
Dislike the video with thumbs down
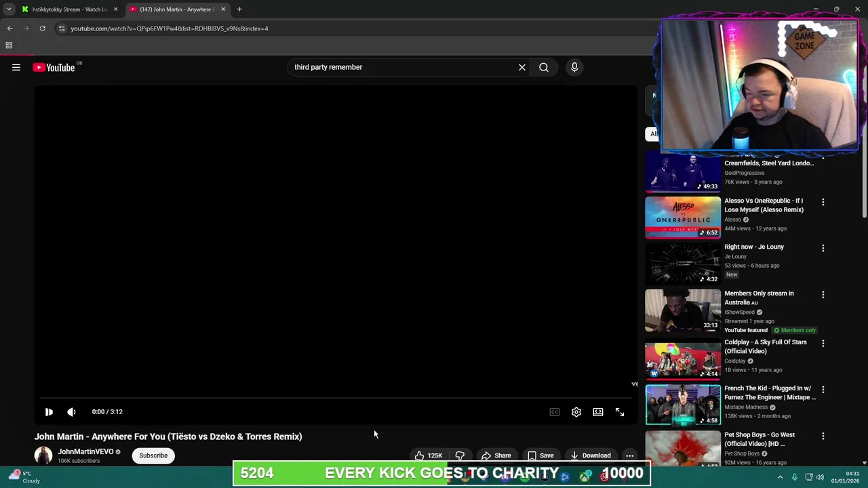pyautogui.click(x=460, y=455)
